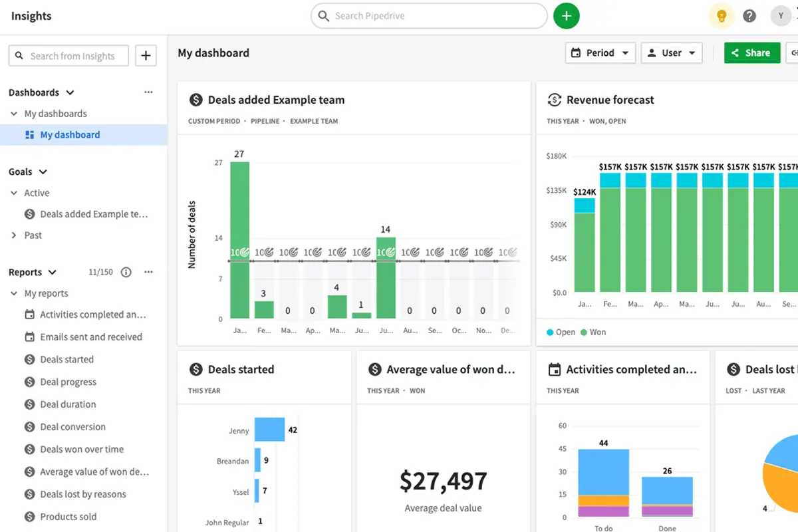Click the To do activities stacked bar
Viewport: 798px width, 532px height.
coord(604,483)
